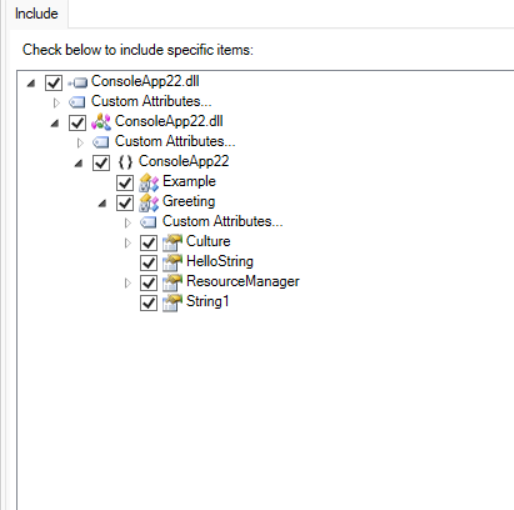Select the first Custom Attributes... label
The image size is (514, 510).
[x=151, y=101]
